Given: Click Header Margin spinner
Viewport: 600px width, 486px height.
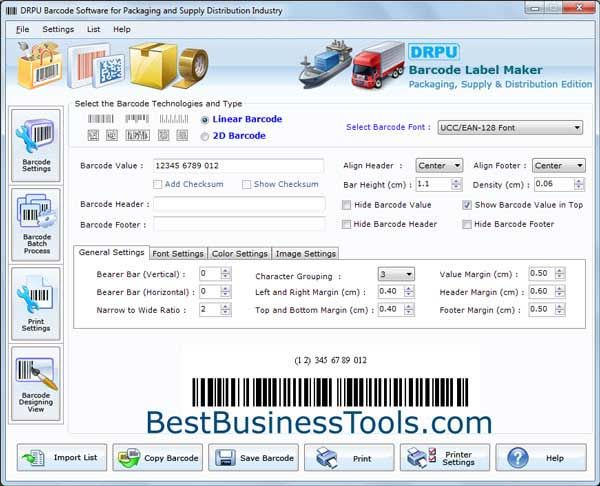Looking at the screenshot, I should pos(560,292).
